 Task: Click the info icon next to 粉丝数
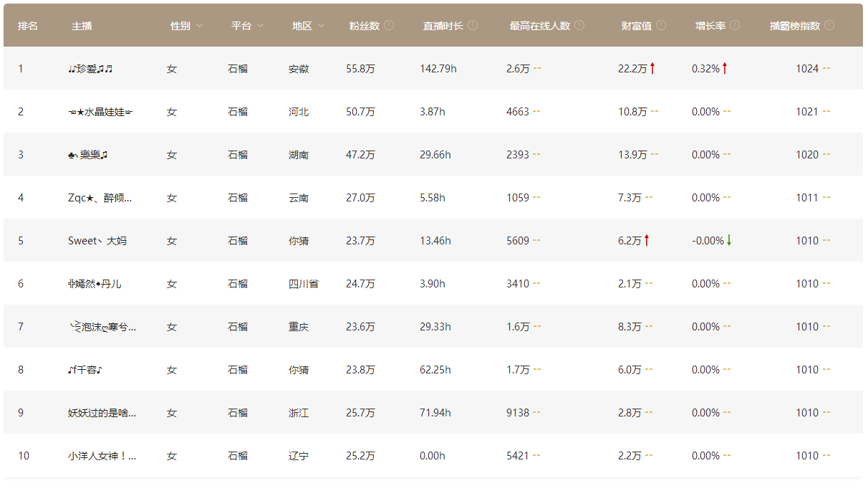click(x=389, y=25)
